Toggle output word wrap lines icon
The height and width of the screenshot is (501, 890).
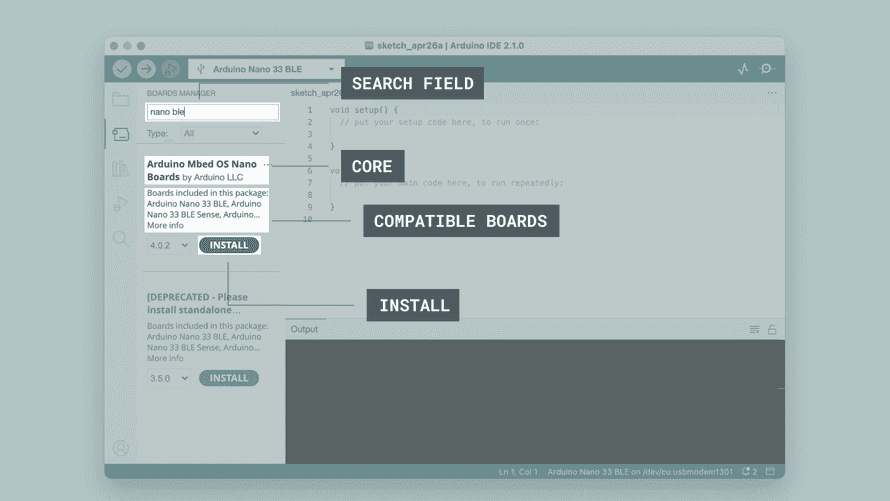tap(755, 329)
